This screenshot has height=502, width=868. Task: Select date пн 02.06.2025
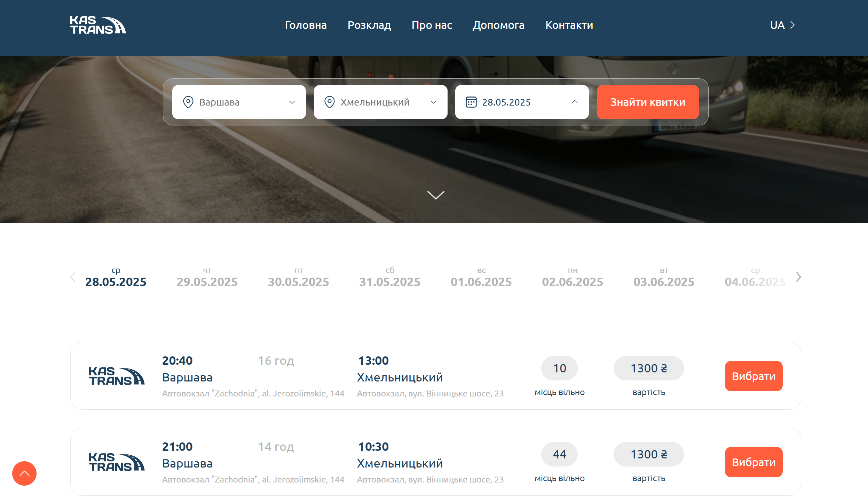click(573, 277)
